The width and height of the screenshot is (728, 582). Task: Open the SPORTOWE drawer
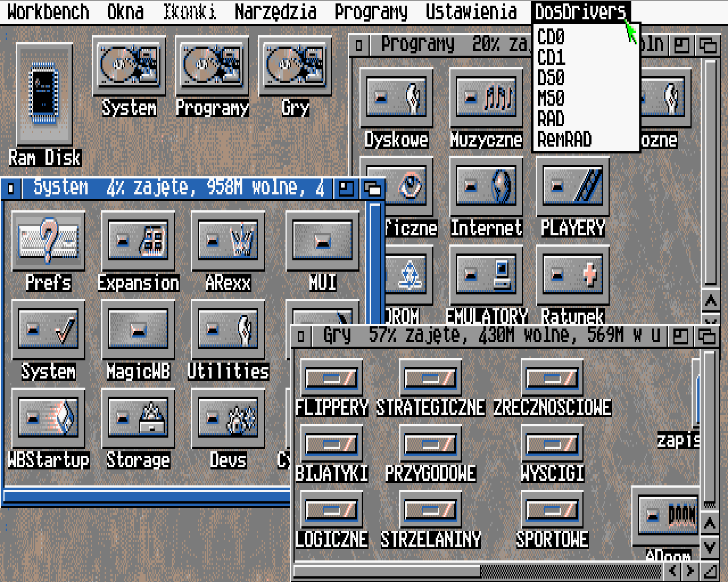coord(552,509)
